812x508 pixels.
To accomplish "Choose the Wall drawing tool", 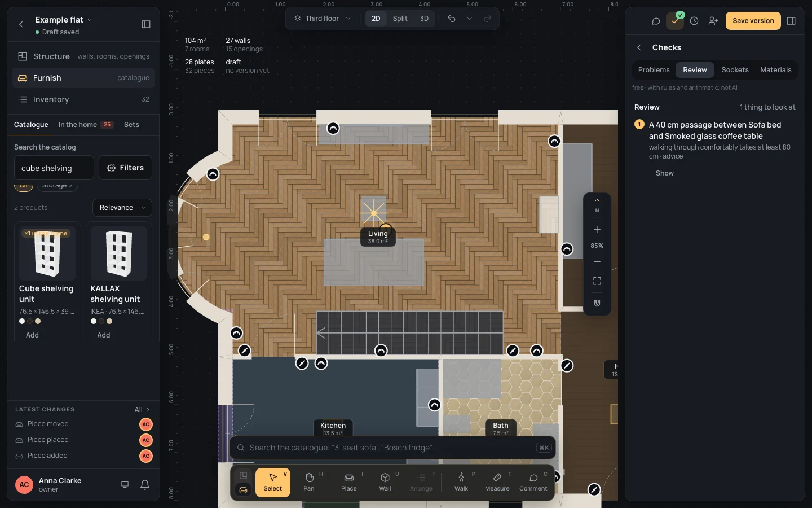I will tap(385, 482).
